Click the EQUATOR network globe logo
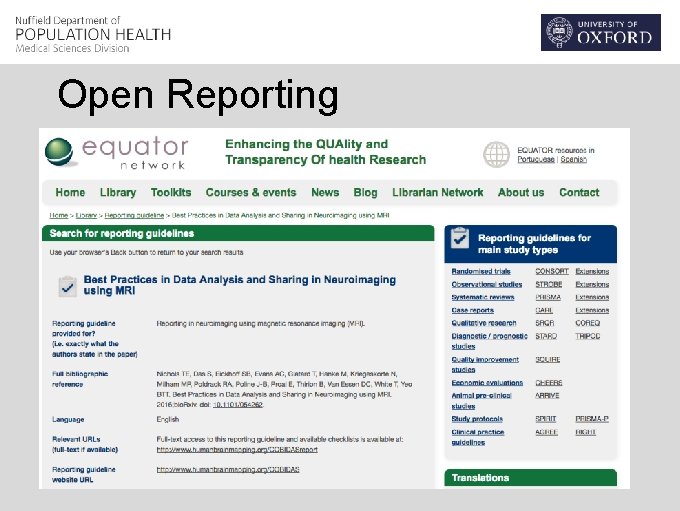 tap(59, 152)
